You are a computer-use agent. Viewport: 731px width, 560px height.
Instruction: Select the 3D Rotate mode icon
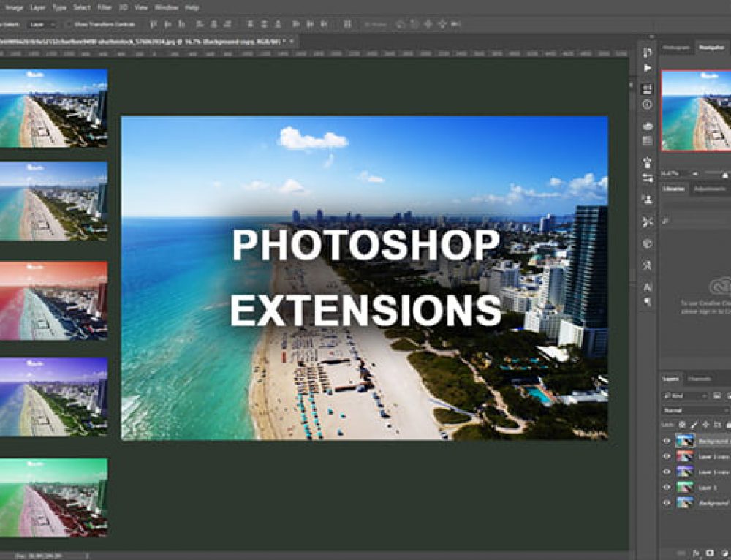tap(400, 24)
